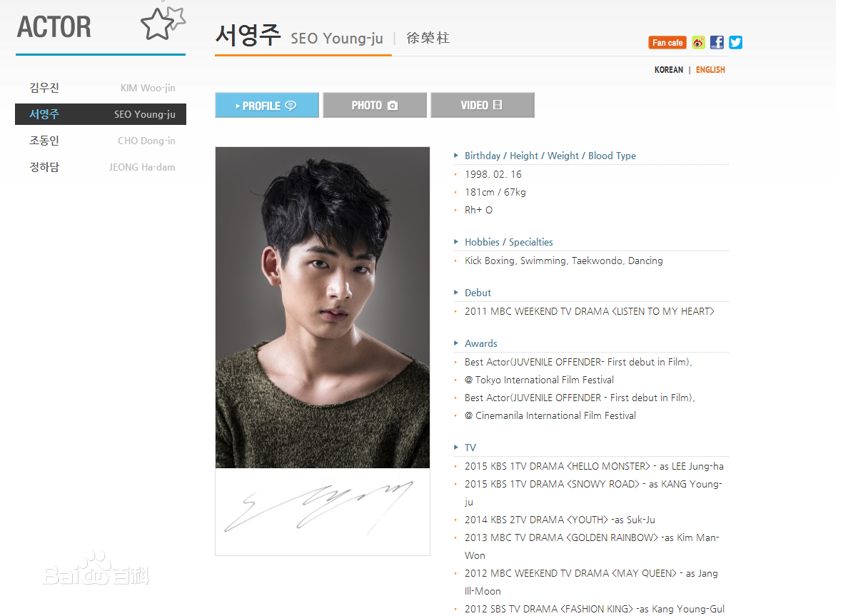Click the ACTOR heading title
Screen dimensions: 853x616
point(54,27)
